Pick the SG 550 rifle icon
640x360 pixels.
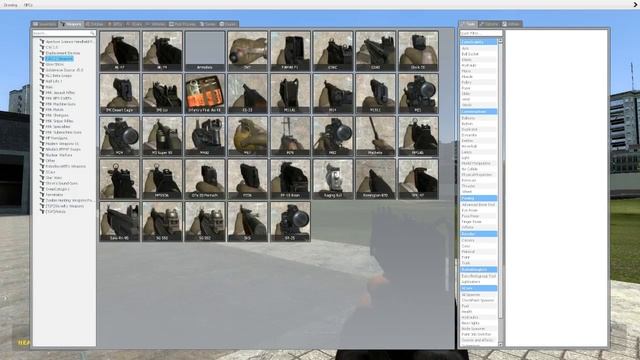coord(162,221)
